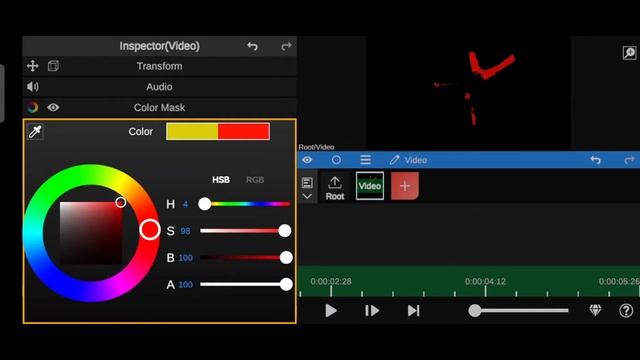Click the layer list panel icon
The height and width of the screenshot is (360, 640).
(307, 182)
